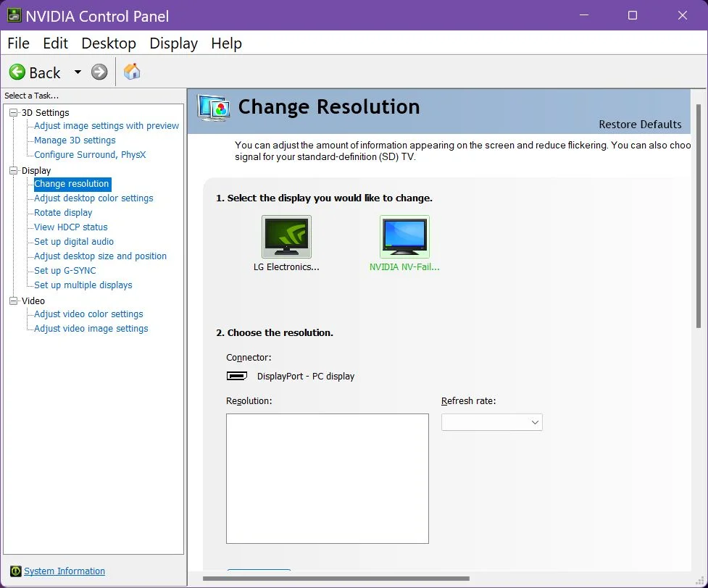Image resolution: width=708 pixels, height=588 pixels.
Task: Click the grey Forward arrow icon
Action: [x=99, y=72]
